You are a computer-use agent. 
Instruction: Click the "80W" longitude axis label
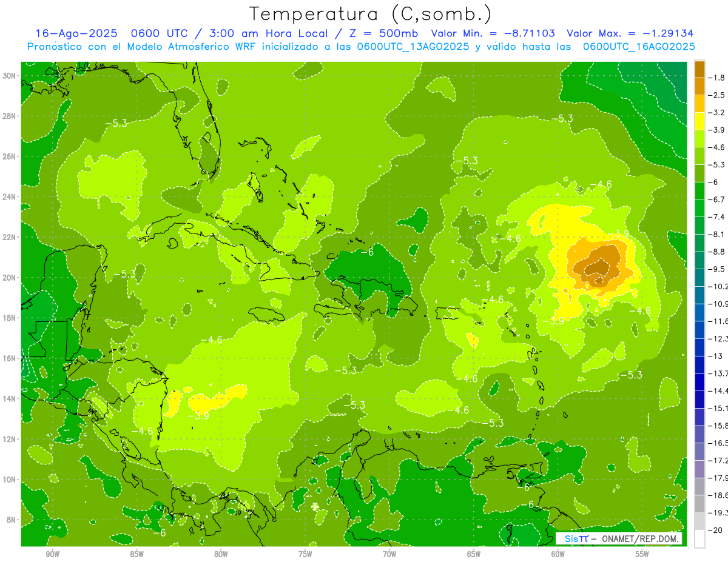221,554
